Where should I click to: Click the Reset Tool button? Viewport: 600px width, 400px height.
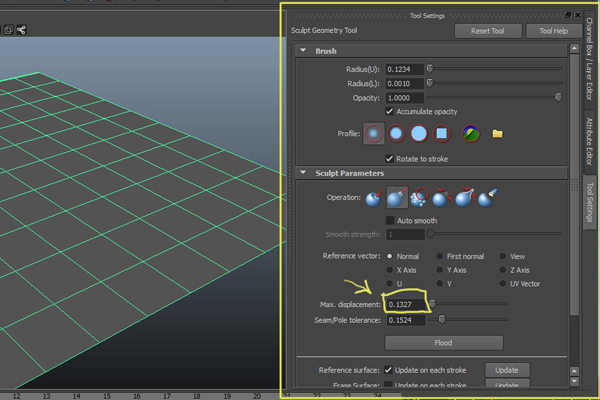pyautogui.click(x=488, y=31)
